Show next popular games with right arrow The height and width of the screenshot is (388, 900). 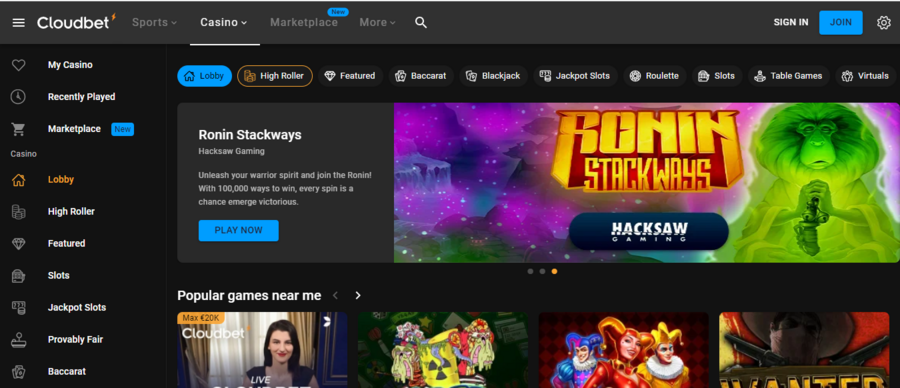point(358,296)
